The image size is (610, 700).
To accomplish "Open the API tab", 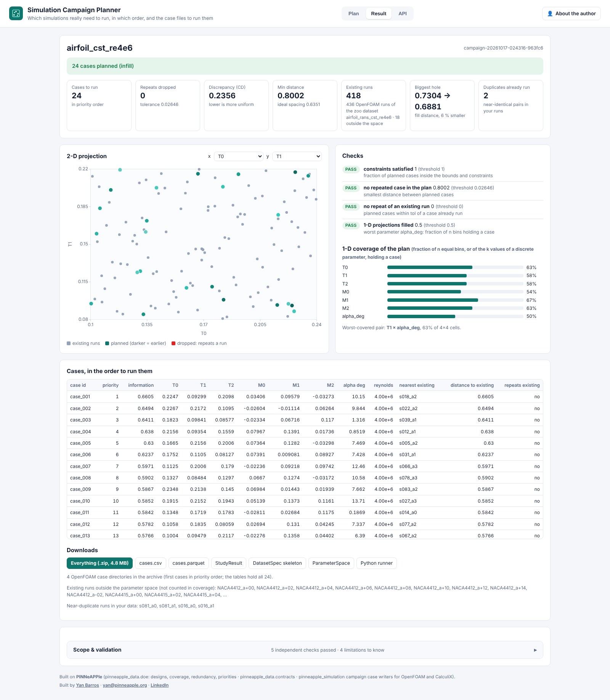I will (403, 14).
